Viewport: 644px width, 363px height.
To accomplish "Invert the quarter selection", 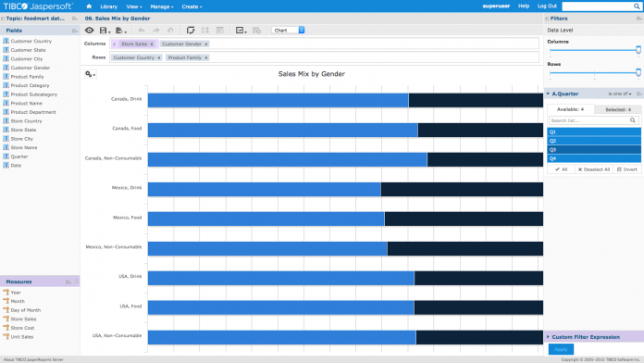I will (627, 169).
